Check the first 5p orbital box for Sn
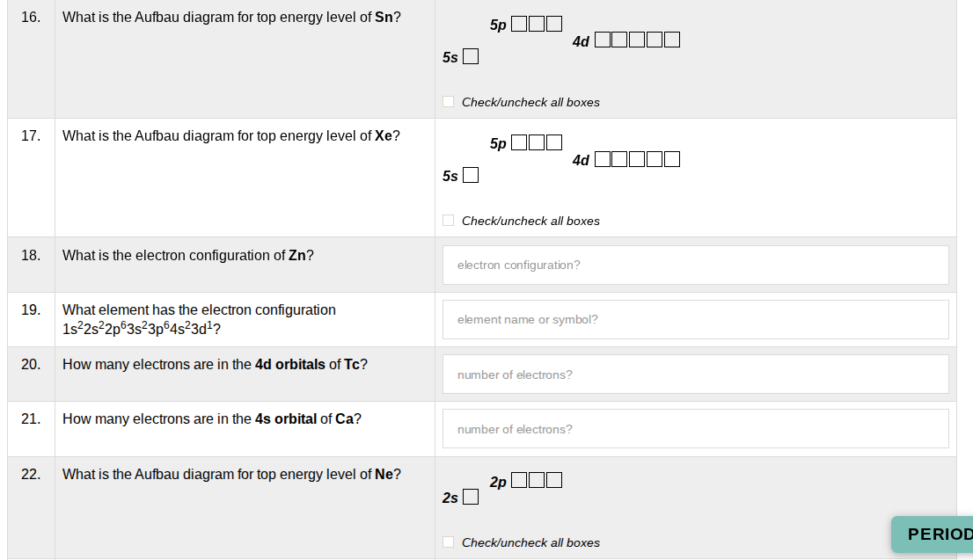973x560 pixels. [x=518, y=23]
